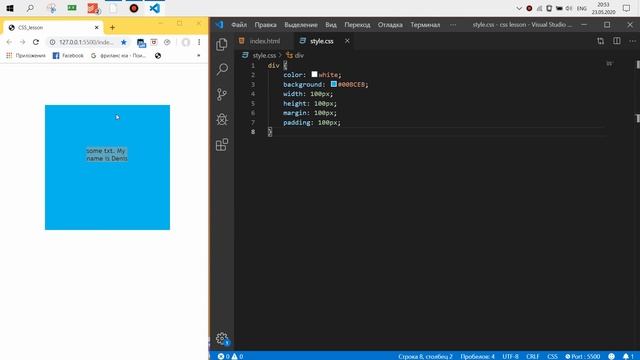Screen dimensions: 640x360
Task: Open the Выделение menu
Action: (x=301, y=25)
